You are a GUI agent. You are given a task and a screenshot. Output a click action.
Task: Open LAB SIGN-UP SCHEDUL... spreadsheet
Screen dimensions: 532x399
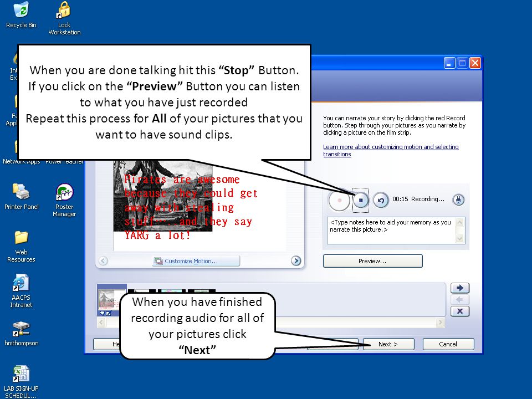click(21, 382)
